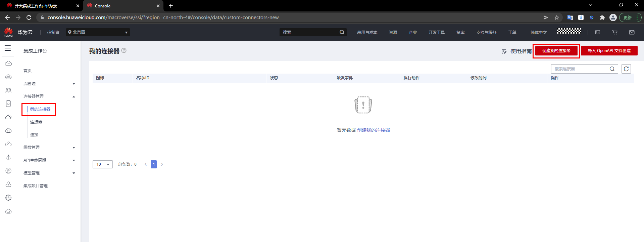Open the account menu in the header
Viewport: 644px width, 242px height.
click(x=569, y=31)
